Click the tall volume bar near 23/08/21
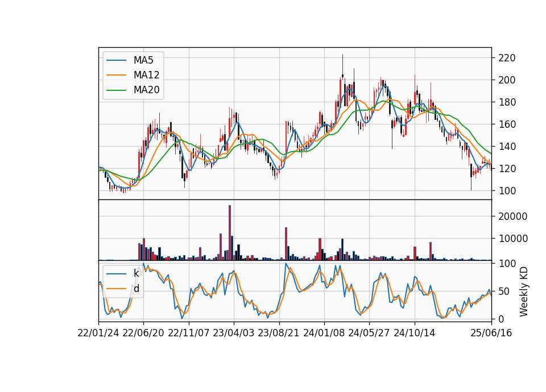The width and height of the screenshot is (546, 392). click(286, 244)
